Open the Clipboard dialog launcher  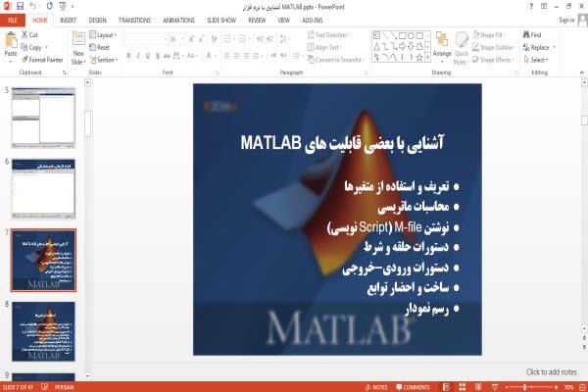tap(64, 73)
